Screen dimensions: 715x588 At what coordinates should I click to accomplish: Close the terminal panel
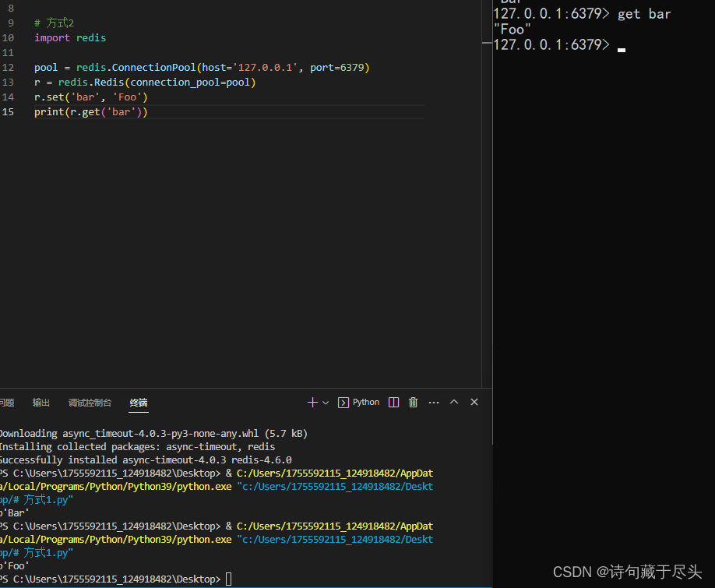[x=474, y=402]
